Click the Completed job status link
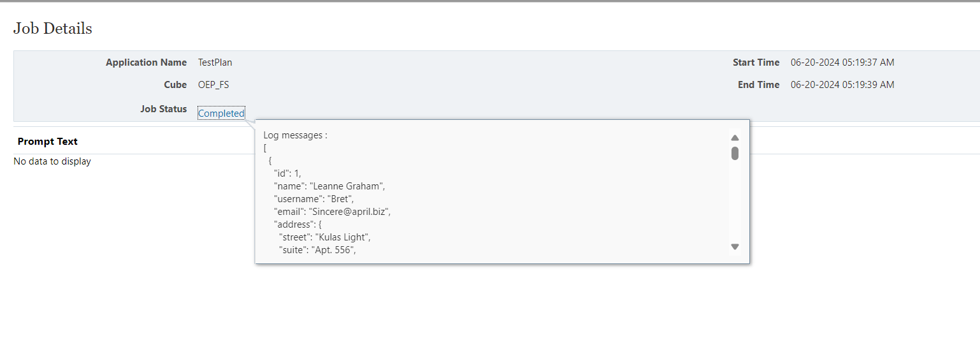Screen dimensions: 980x338 (x=221, y=113)
